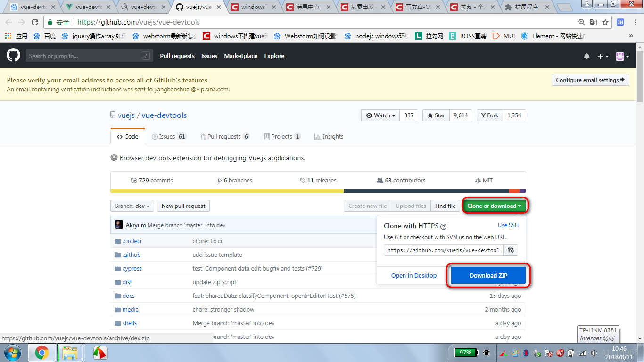Fork the vue-devtools repository

pos(490,115)
